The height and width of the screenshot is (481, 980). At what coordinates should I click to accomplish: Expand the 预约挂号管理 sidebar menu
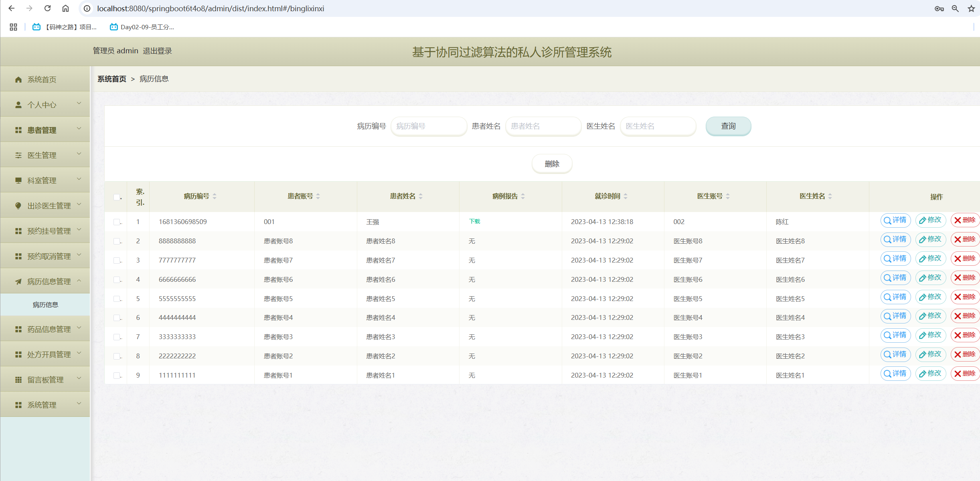pyautogui.click(x=45, y=231)
